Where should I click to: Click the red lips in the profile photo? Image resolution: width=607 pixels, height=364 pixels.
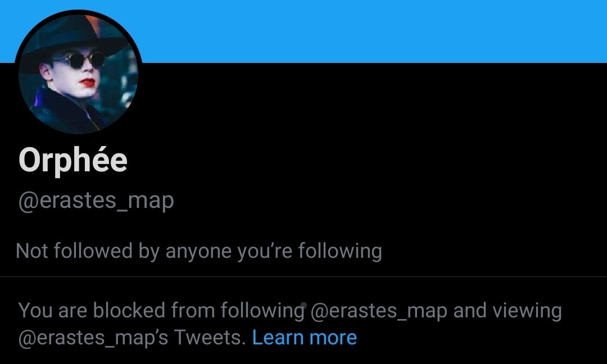point(88,83)
